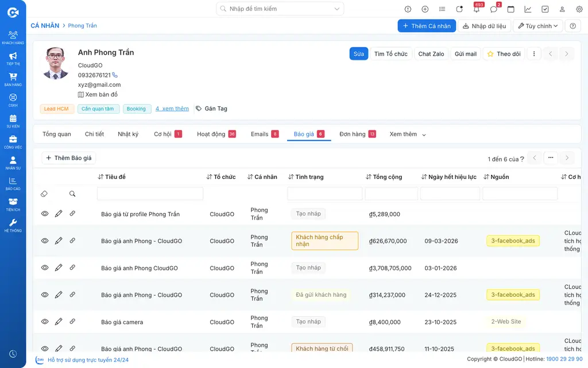Sort by Tổng cộng column
The width and height of the screenshot is (588, 368).
point(384,177)
